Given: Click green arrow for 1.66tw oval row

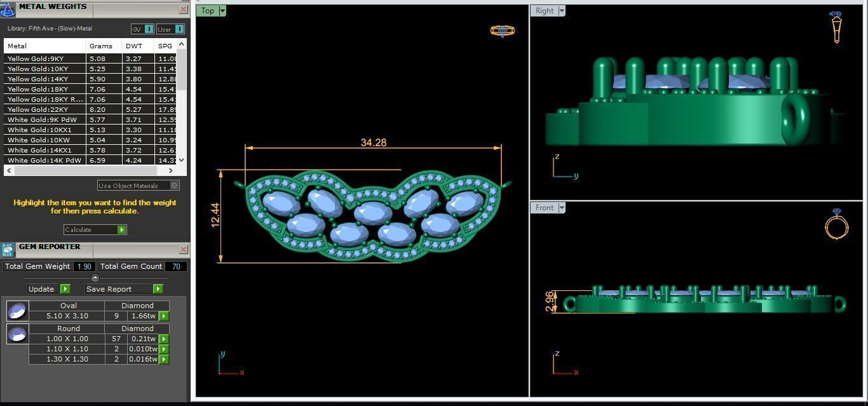Looking at the screenshot, I should [x=164, y=316].
